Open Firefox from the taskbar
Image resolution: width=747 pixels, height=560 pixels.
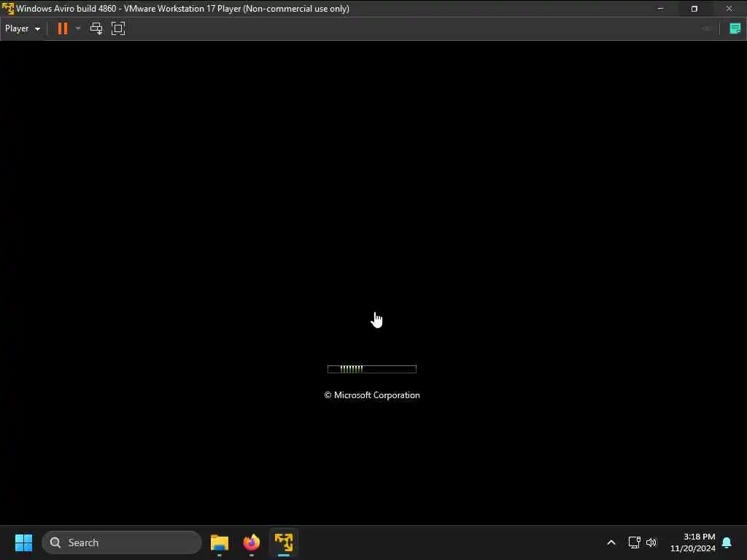(252, 542)
